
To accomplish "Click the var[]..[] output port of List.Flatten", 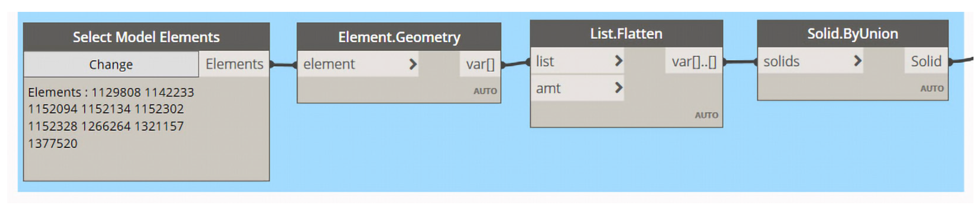I will pyautogui.click(x=694, y=61).
